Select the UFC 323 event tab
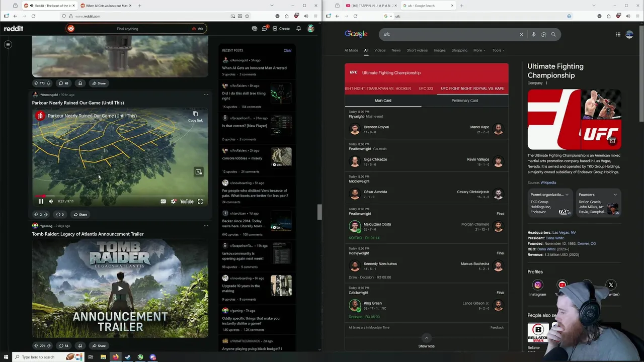 tap(426, 88)
